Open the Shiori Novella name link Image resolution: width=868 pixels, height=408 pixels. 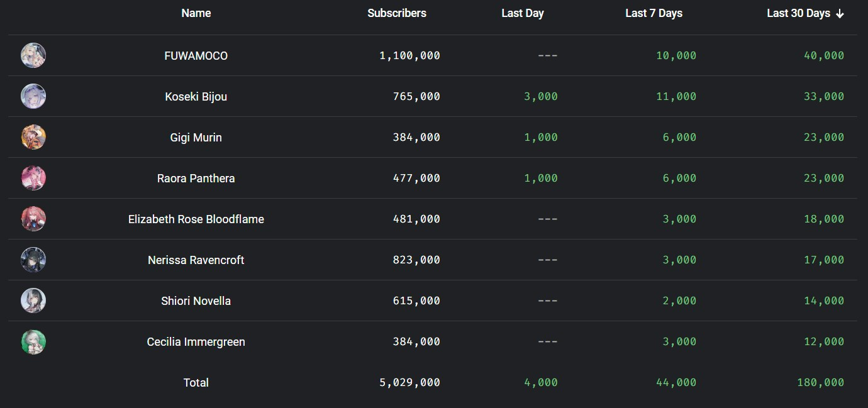[196, 301]
